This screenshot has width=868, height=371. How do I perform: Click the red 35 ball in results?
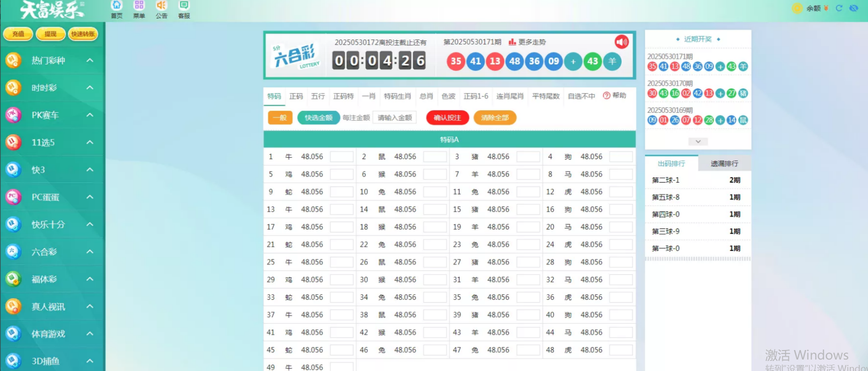456,61
